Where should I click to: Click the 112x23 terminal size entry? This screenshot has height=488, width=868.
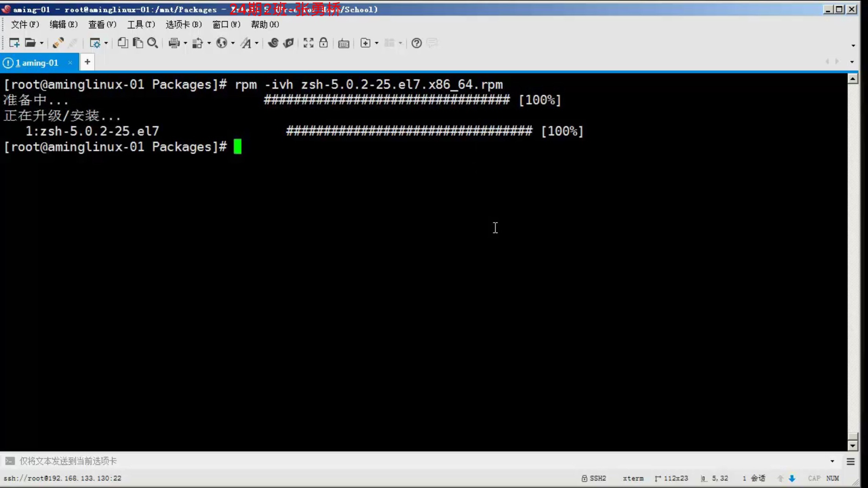coord(671,478)
